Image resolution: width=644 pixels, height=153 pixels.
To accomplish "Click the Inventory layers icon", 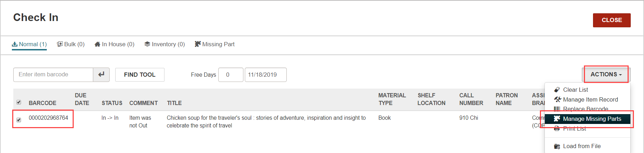I will tap(147, 44).
